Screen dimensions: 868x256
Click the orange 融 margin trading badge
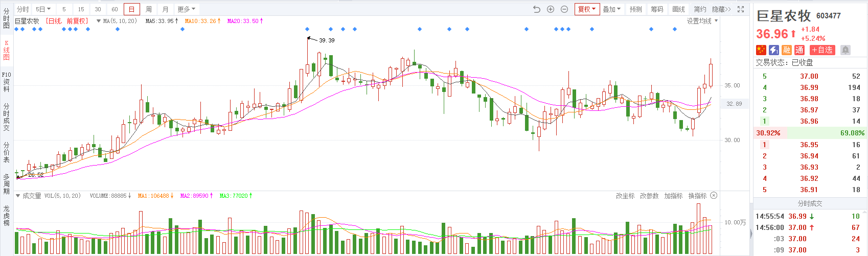coord(787,50)
